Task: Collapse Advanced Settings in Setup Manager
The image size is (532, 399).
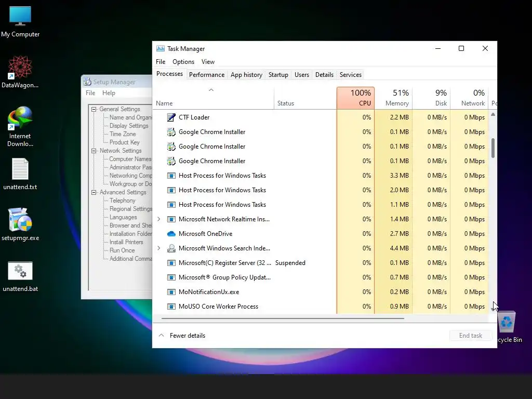Action: pos(94,192)
